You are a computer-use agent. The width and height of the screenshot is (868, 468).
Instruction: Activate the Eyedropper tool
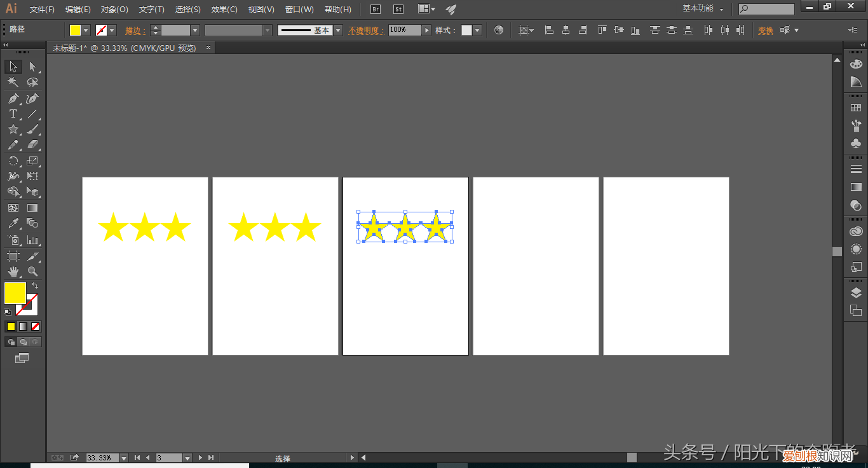(13, 223)
